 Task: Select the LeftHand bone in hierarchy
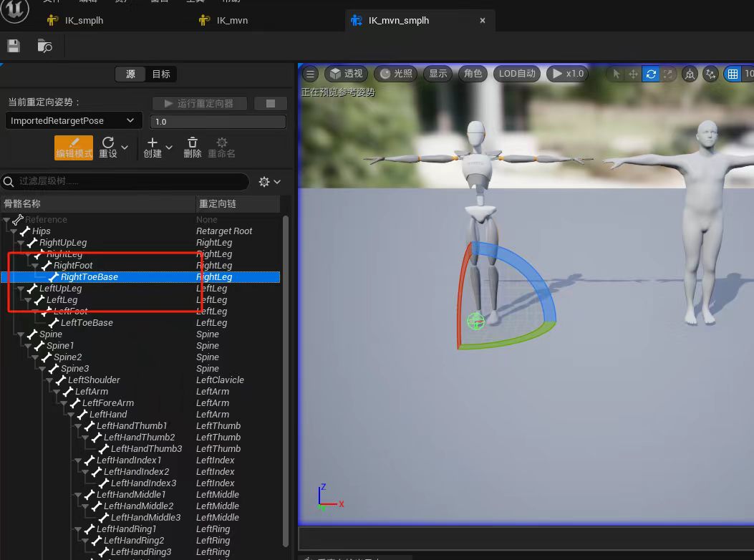click(x=108, y=415)
